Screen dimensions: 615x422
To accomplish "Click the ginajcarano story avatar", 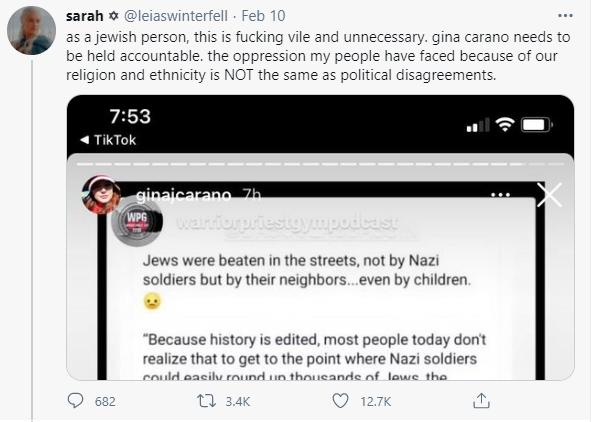I will coord(101,193).
